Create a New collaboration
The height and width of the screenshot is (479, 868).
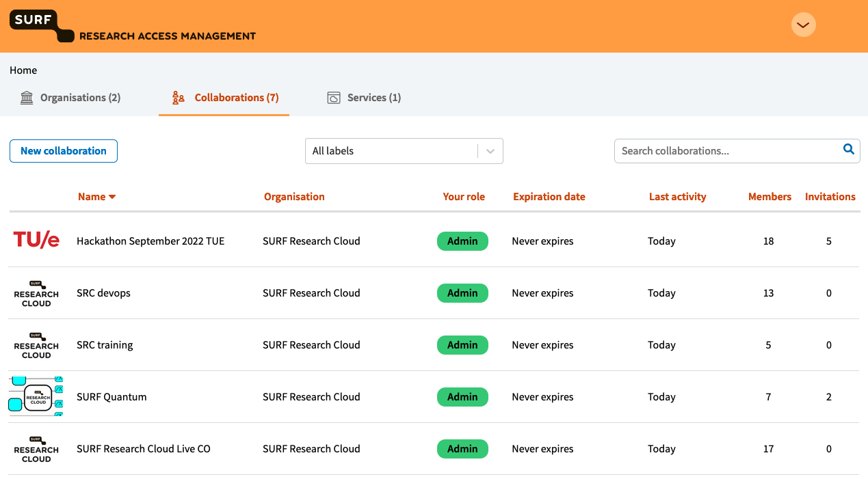[x=64, y=151]
